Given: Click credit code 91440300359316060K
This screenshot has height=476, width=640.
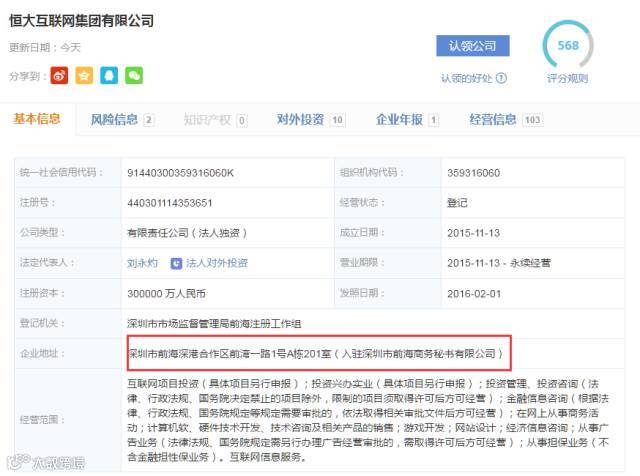Looking at the screenshot, I should [x=180, y=173].
